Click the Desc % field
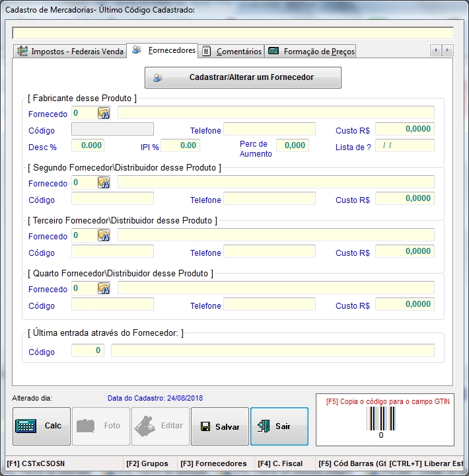Viewport: 469px width, 476px height. point(88,145)
